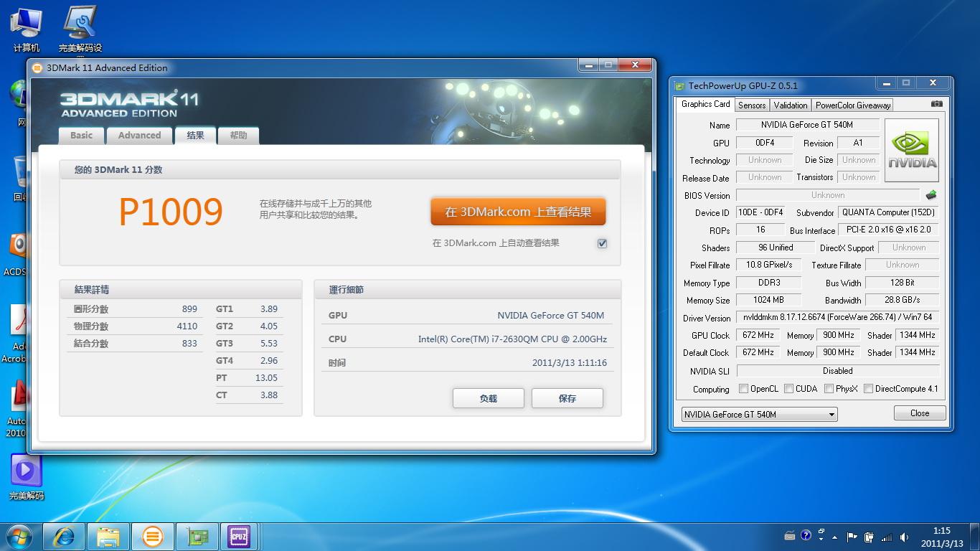Click the 负载 button

pyautogui.click(x=488, y=398)
